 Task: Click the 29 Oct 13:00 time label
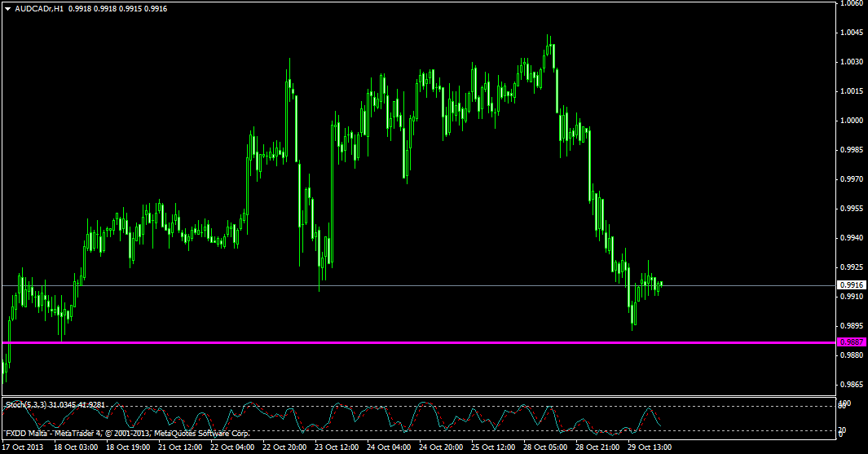[649, 447]
